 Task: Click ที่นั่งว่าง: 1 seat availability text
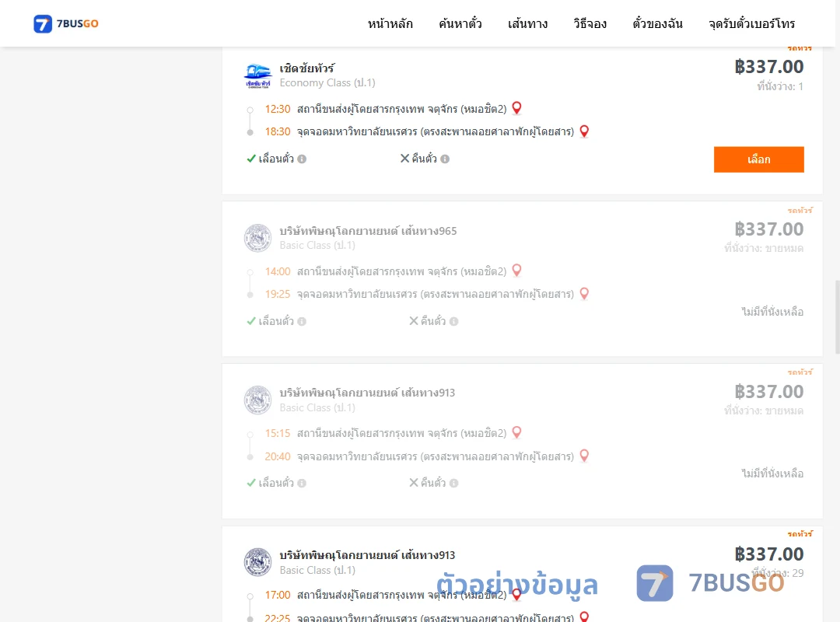click(780, 86)
